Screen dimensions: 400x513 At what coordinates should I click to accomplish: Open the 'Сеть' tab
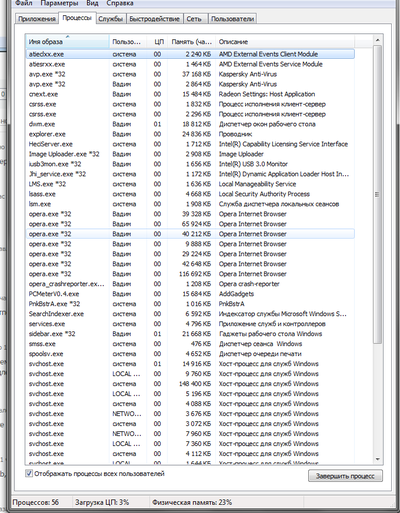(194, 19)
